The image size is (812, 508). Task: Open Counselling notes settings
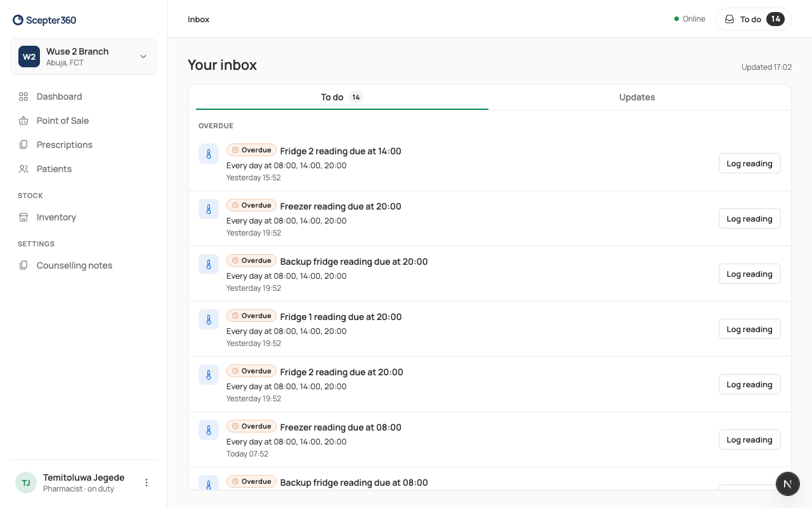(x=83, y=265)
